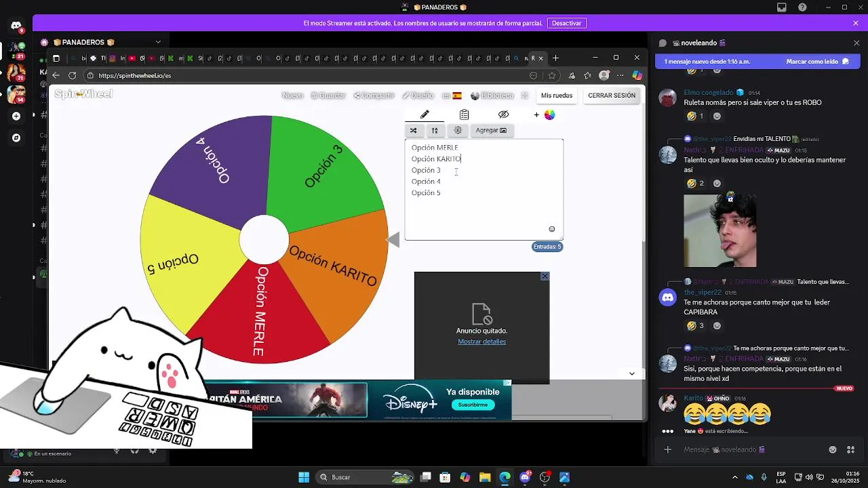This screenshot has width=868, height=488.
Task: Spin the wheel by clicking its center
Action: (264, 239)
